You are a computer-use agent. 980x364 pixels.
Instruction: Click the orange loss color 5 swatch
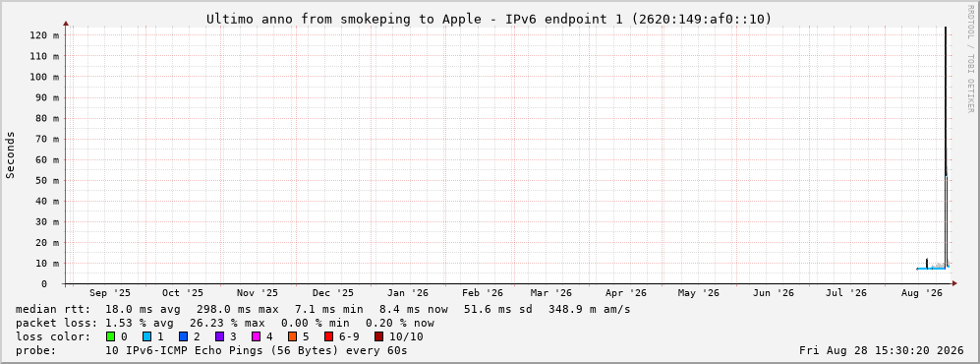coord(293,337)
